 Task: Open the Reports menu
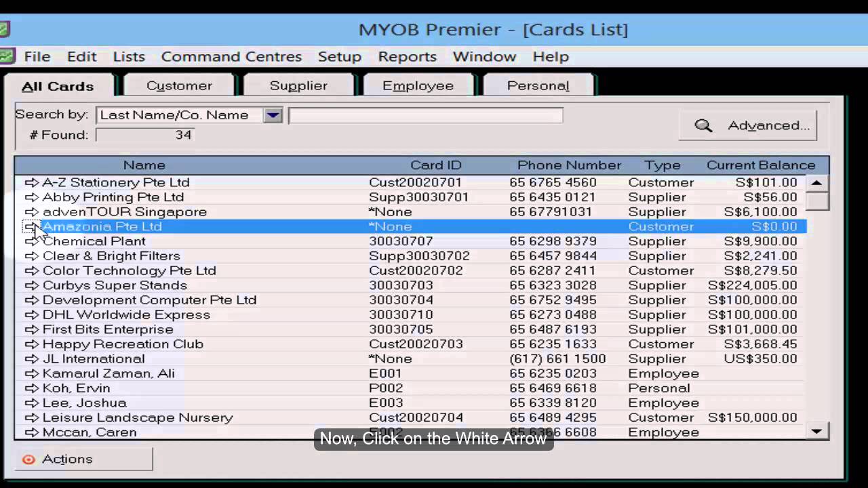408,57
